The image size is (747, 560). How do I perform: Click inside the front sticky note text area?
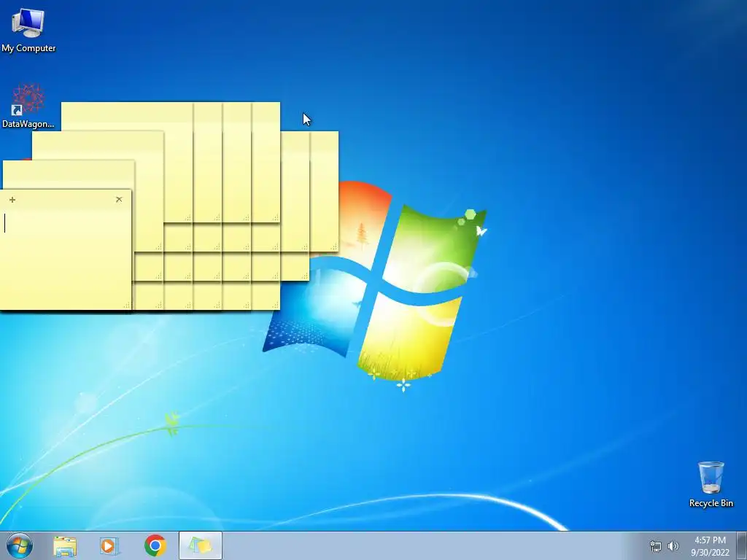pyautogui.click(x=65, y=257)
